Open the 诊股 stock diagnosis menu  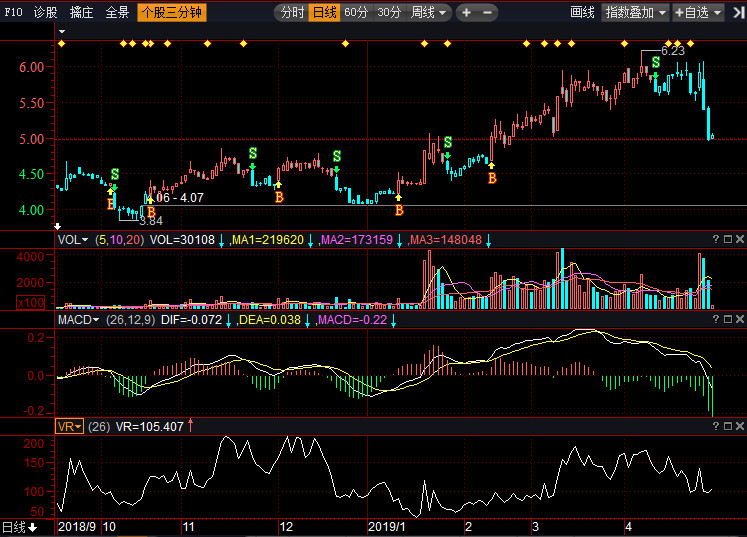click(x=46, y=12)
